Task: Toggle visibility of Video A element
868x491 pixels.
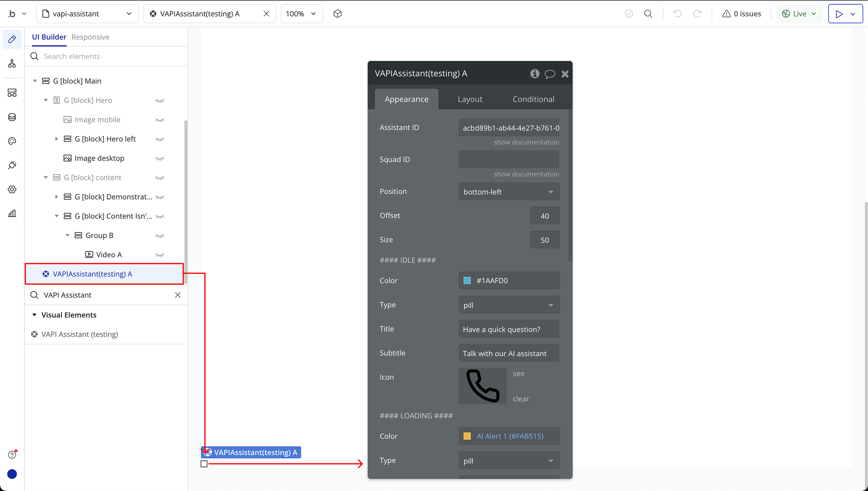Action: 160,255
